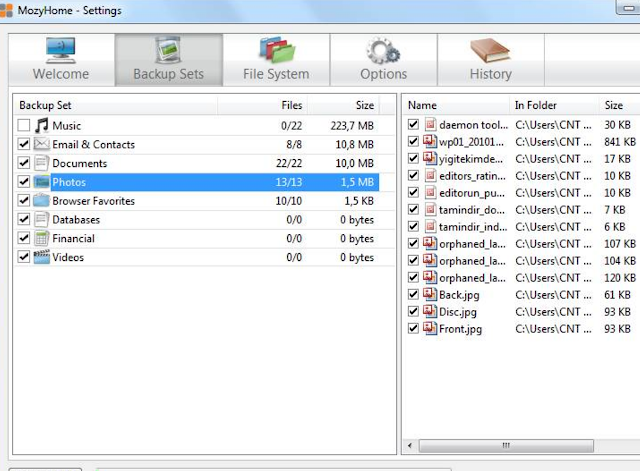Click the Back.jpg file icon
This screenshot has height=471, width=640.
[430, 294]
